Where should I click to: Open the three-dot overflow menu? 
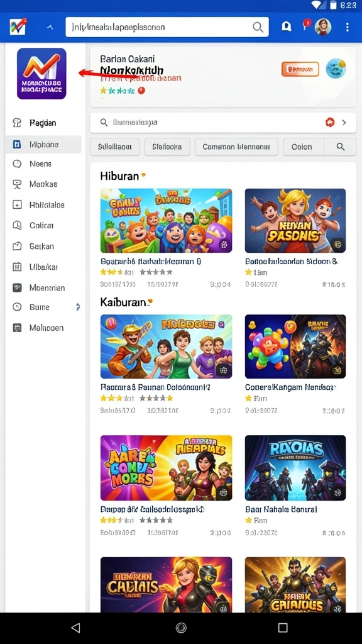click(347, 27)
